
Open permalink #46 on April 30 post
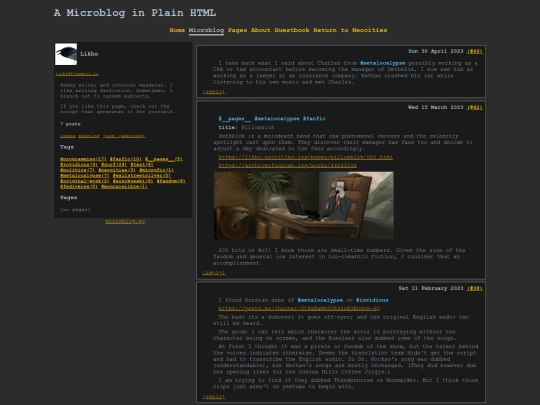[475, 51]
